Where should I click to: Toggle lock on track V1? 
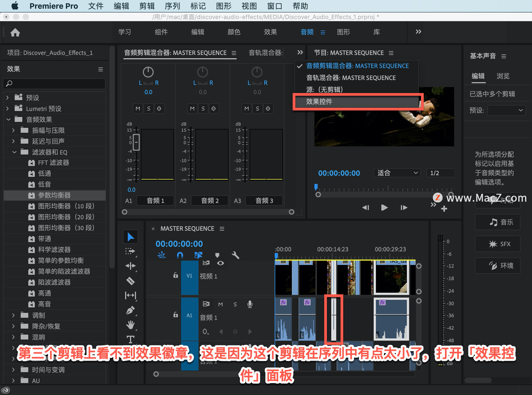175,275
